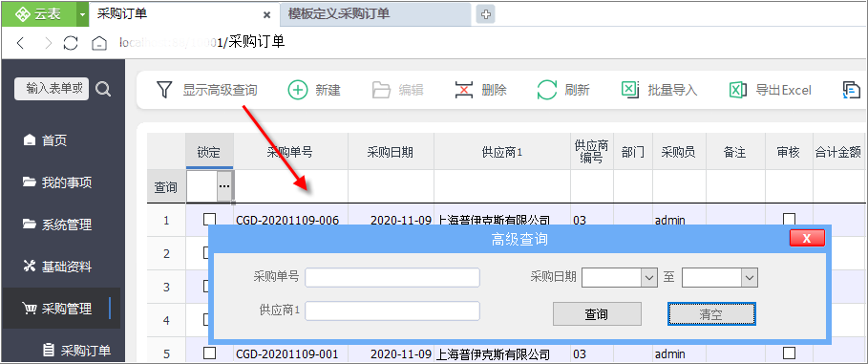Screen dimensions: 868x364
Task: Toggle 锁定 checkbox in row 1
Action: (x=209, y=220)
